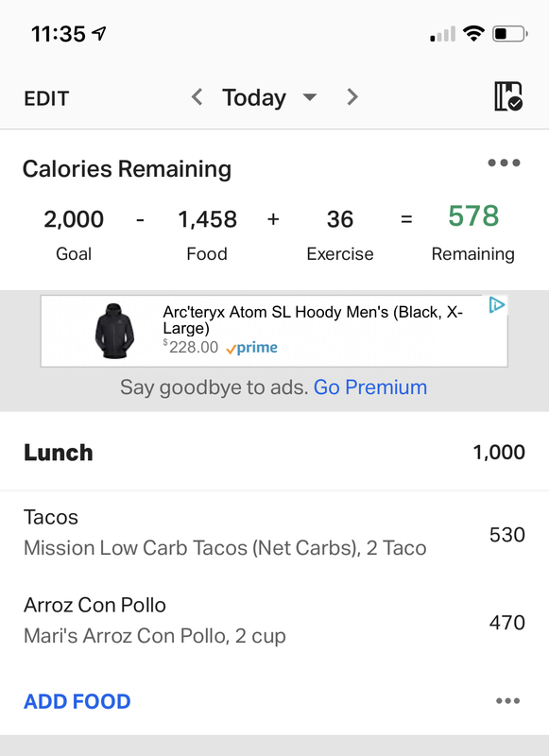Open the Arroz Con Pollo entry
Viewport: 549px width, 756px height.
click(x=274, y=621)
